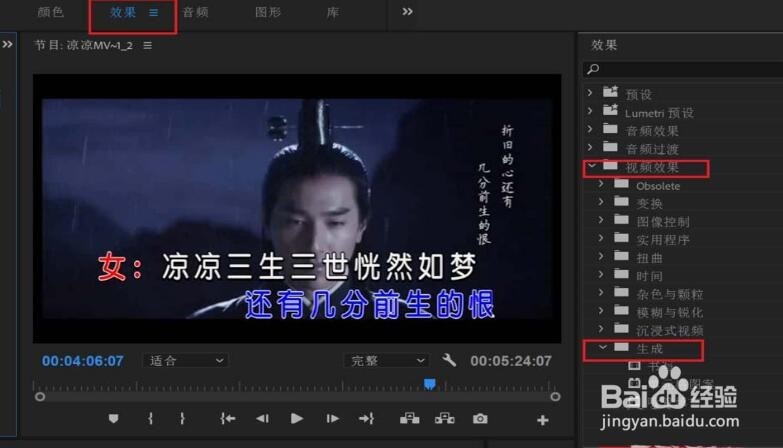The width and height of the screenshot is (783, 448).
Task: Click the 预设 folder icon
Action: click(x=610, y=91)
